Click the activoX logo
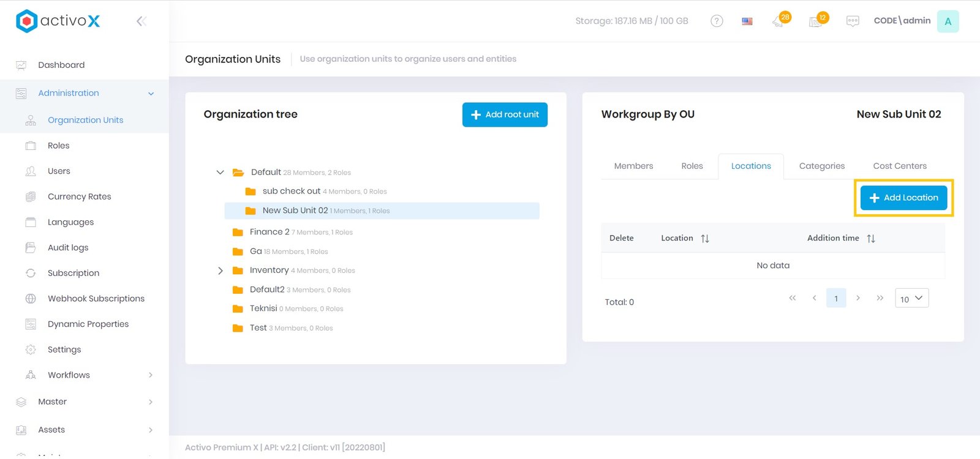The image size is (980, 459). [58, 21]
